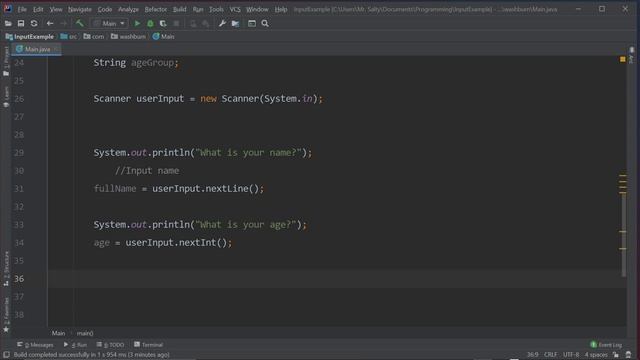This screenshot has width=640, height=360.
Task: Click the Main class breadcrumb in navigation bar
Action: (163, 37)
